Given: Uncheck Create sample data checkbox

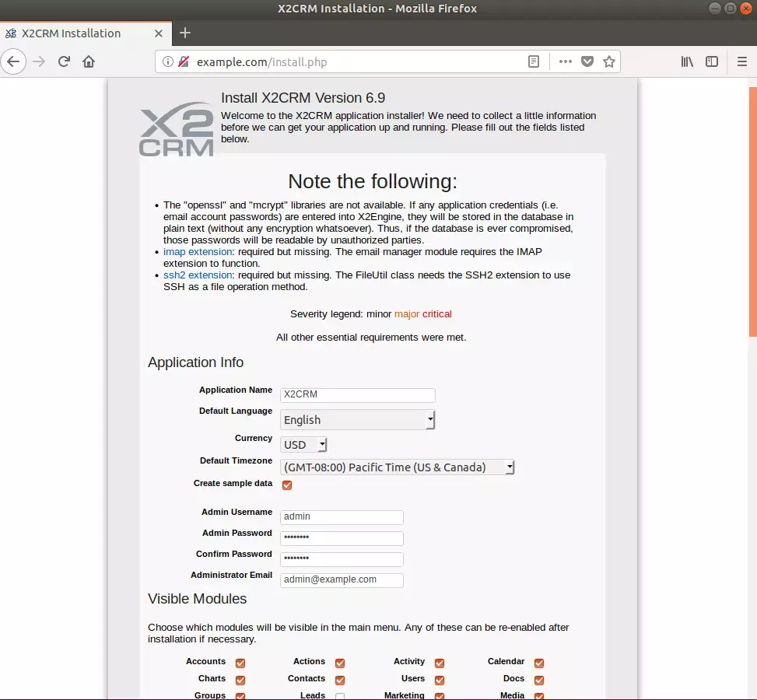Looking at the screenshot, I should (287, 485).
